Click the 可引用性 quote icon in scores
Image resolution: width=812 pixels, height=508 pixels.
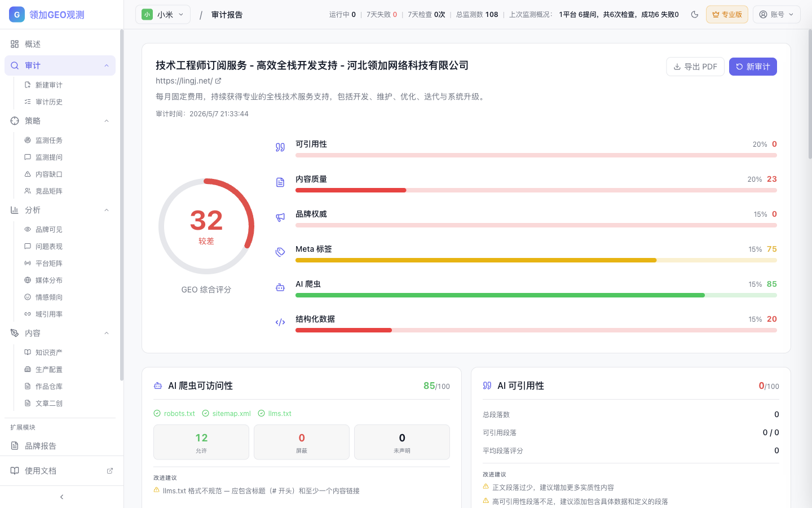point(280,147)
